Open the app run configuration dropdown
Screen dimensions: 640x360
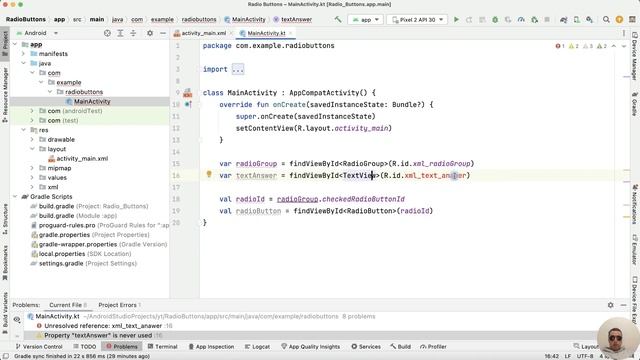366,20
